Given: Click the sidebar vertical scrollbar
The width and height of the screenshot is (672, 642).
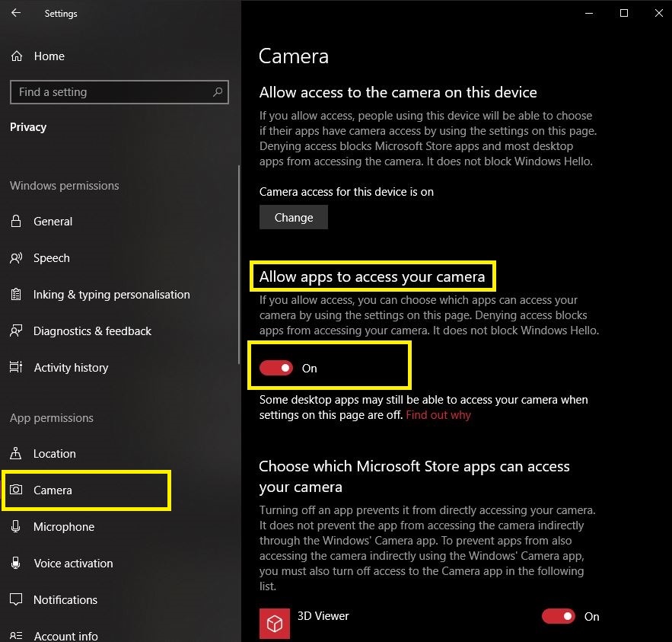Looking at the screenshot, I should click(239, 264).
